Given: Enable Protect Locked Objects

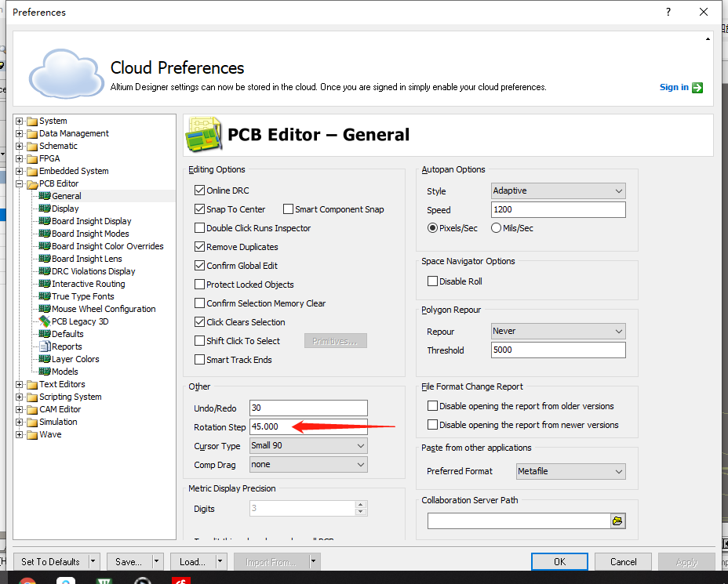Looking at the screenshot, I should [199, 285].
